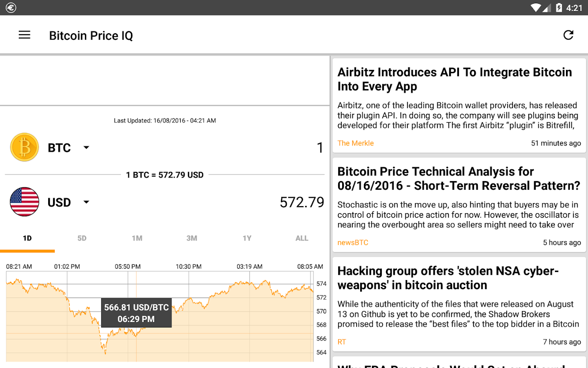Viewport: 588px width, 368px height.
Task: Tap the battery status icon
Action: tap(559, 8)
